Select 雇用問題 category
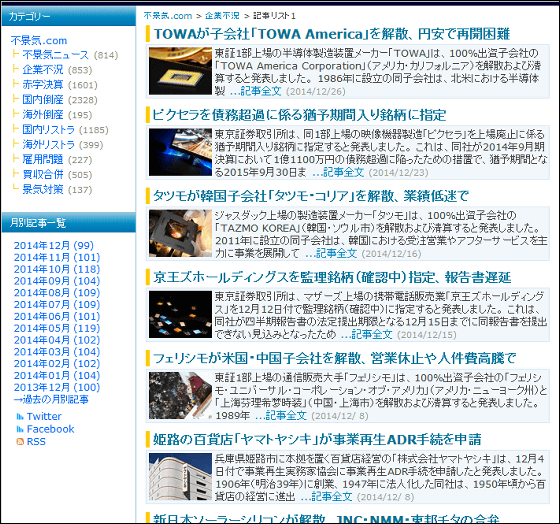Viewport: 560px width, 524px height. click(x=43, y=160)
